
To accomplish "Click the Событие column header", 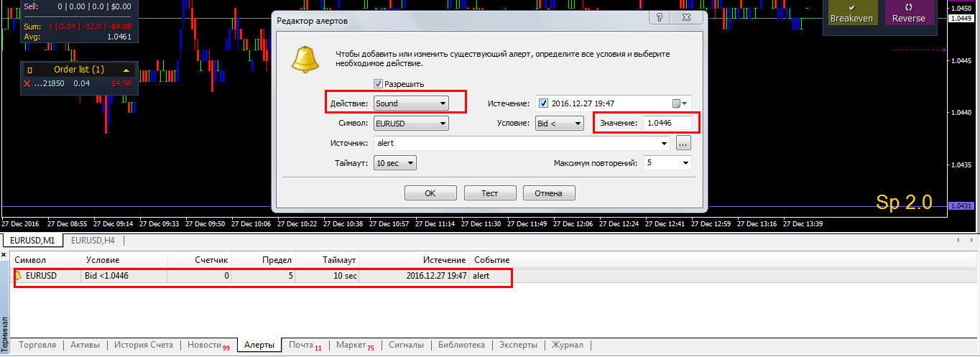I will point(492,259).
